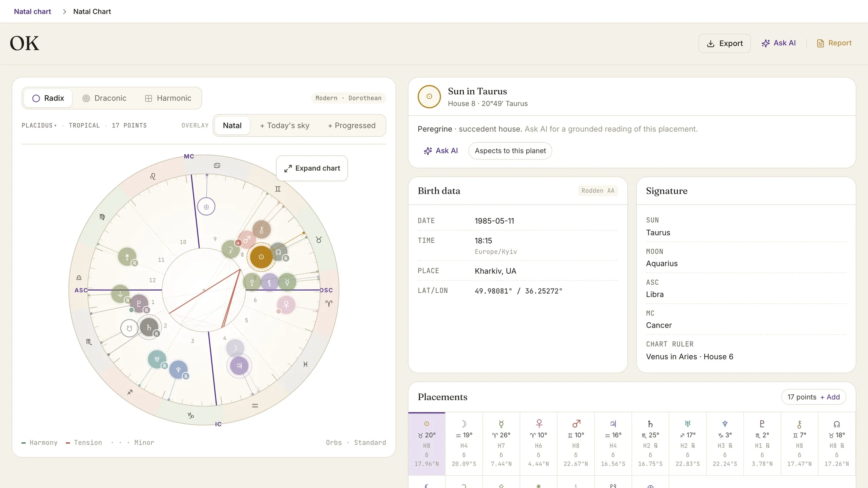Select the Venus glyph in the chart wheel

point(286,305)
